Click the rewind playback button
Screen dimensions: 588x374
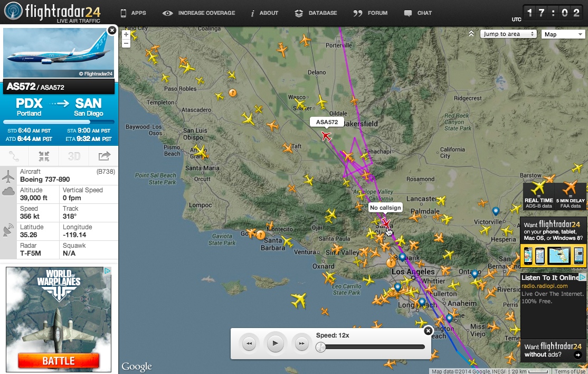[249, 343]
